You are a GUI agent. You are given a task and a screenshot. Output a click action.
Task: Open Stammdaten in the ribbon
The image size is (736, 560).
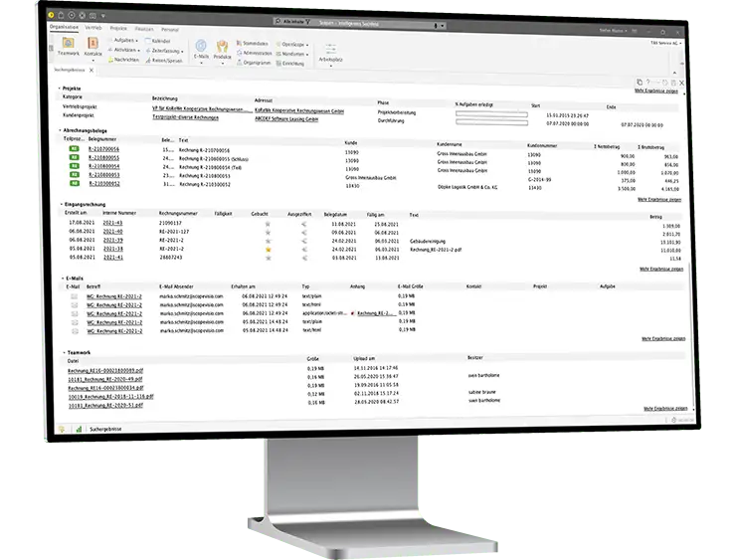coord(252,43)
